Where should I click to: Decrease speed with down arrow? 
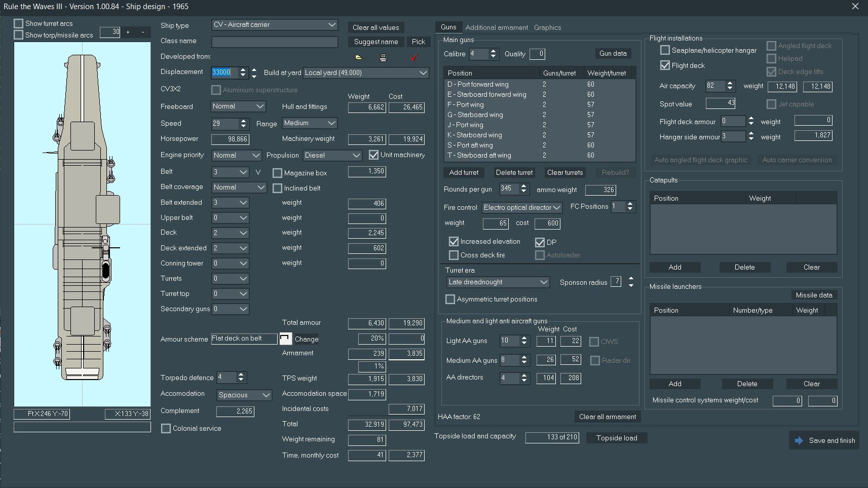click(x=244, y=126)
